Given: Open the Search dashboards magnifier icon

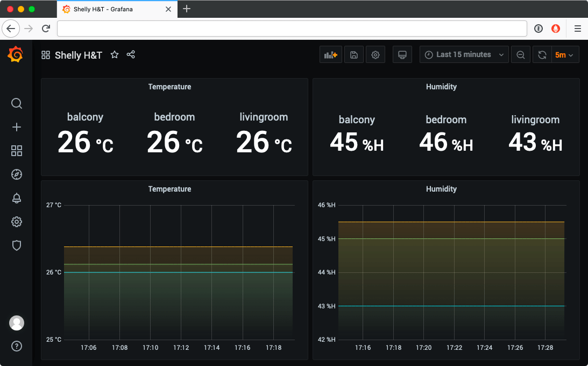Looking at the screenshot, I should 17,103.
